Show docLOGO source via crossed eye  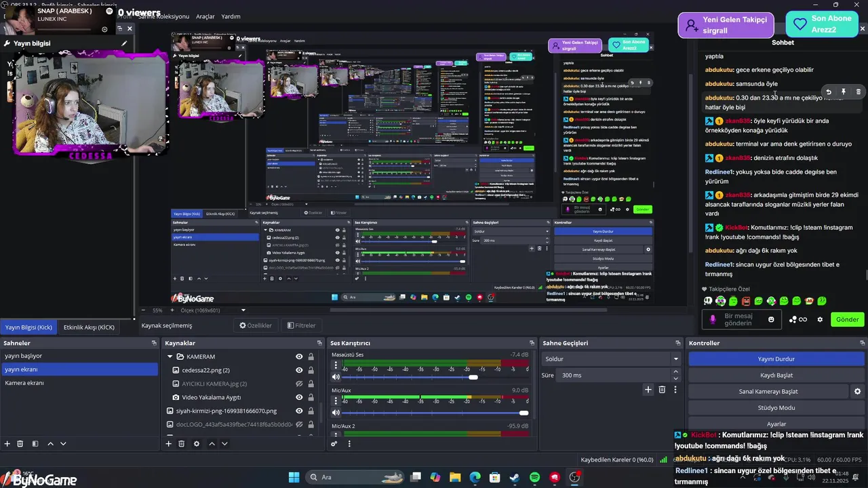[x=299, y=424]
